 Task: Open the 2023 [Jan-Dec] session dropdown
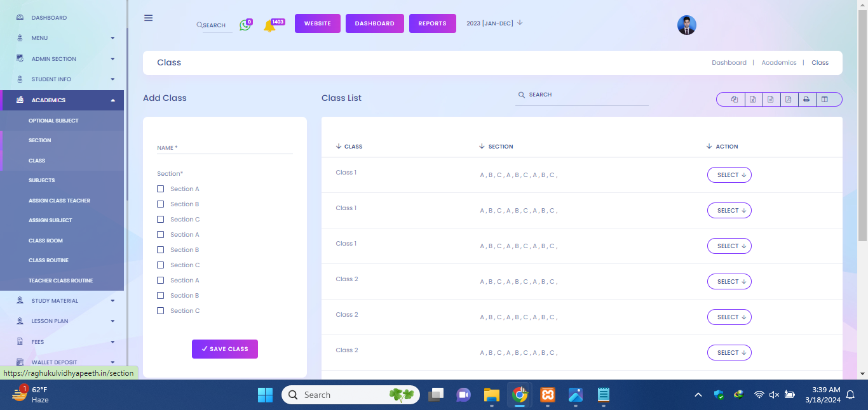[x=494, y=23]
